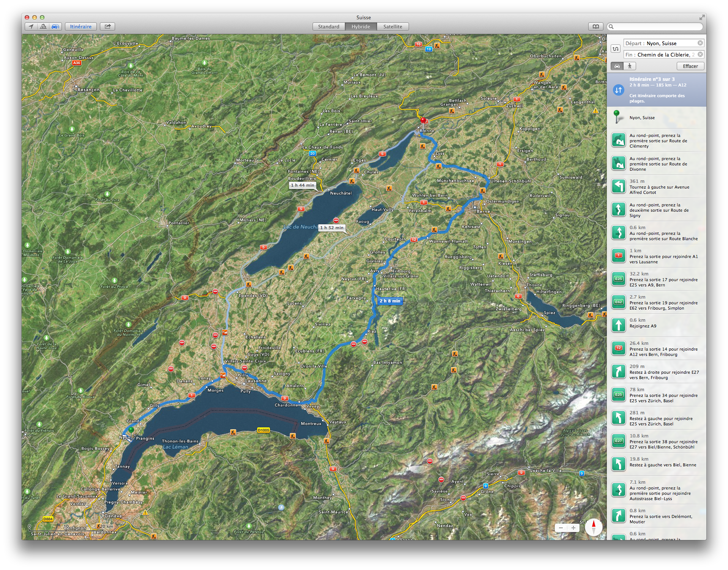
Task: Click the Itinéraire toolbar button
Action: click(x=81, y=27)
